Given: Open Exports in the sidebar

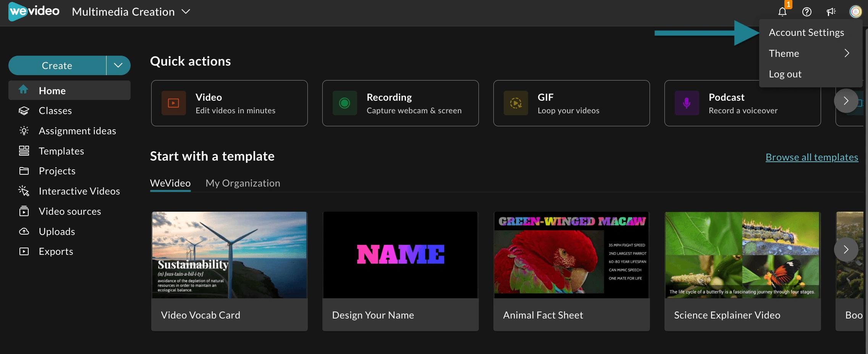Looking at the screenshot, I should (70, 251).
